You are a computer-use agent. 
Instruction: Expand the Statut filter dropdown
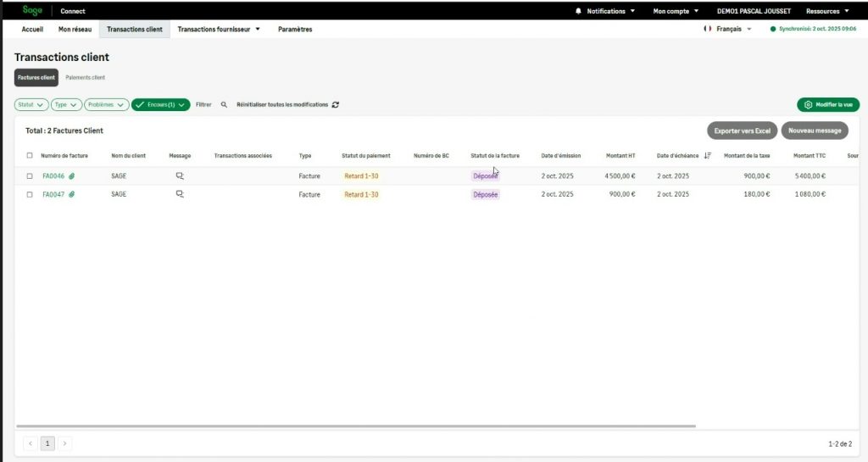point(31,105)
